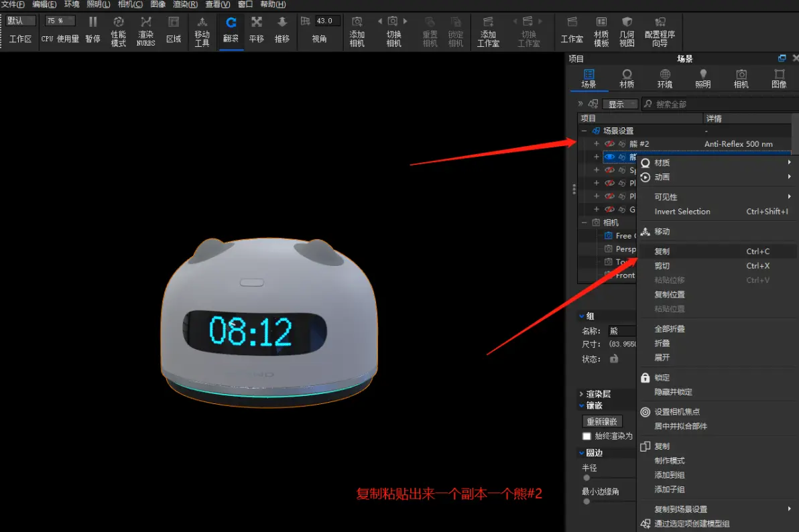Open the 移动工具 move tool
Viewport: 799px width, 532px height.
(x=202, y=22)
